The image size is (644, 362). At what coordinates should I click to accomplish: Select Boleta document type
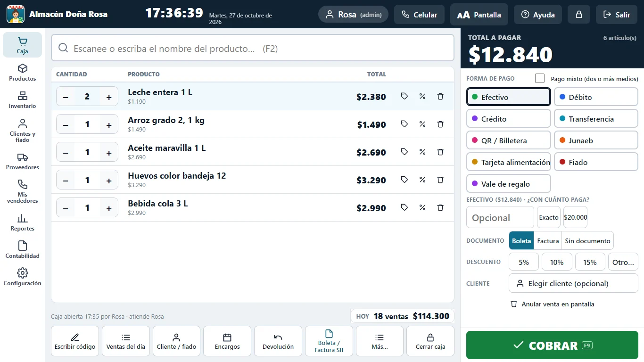tap(521, 240)
